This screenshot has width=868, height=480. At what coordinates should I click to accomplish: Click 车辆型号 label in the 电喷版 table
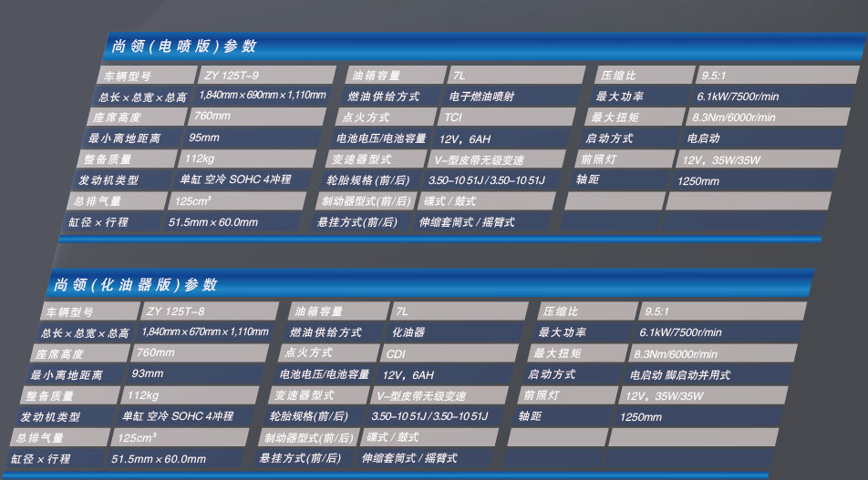(126, 76)
